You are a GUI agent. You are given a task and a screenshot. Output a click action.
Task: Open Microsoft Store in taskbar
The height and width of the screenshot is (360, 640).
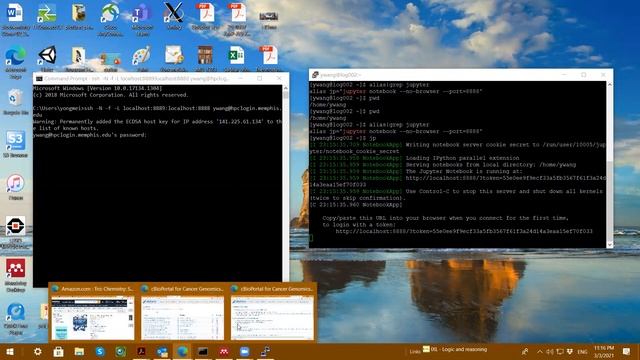[x=58, y=351]
